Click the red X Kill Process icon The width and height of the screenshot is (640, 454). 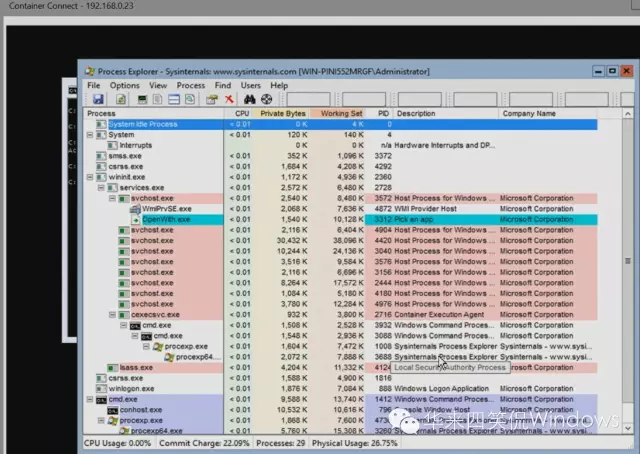(x=229, y=99)
